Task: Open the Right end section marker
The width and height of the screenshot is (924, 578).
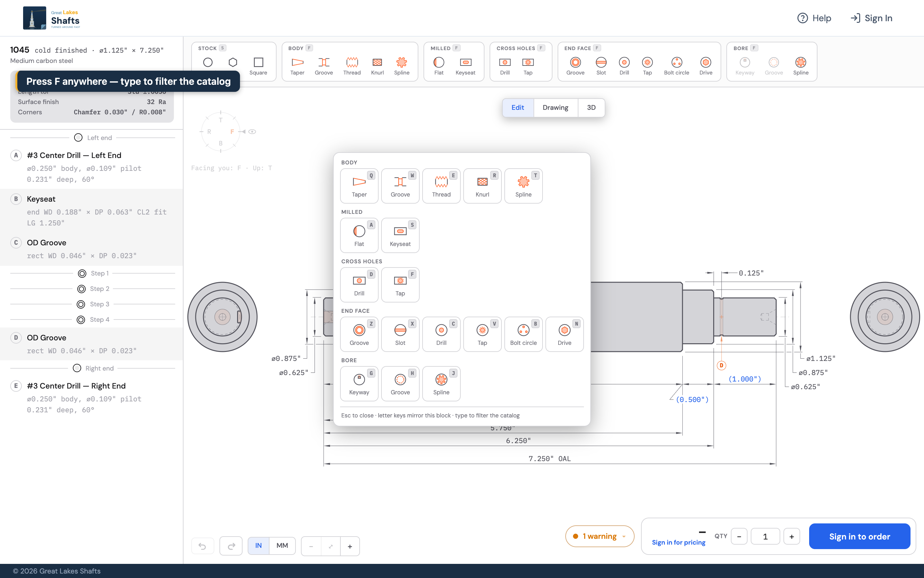Action: coord(93,368)
